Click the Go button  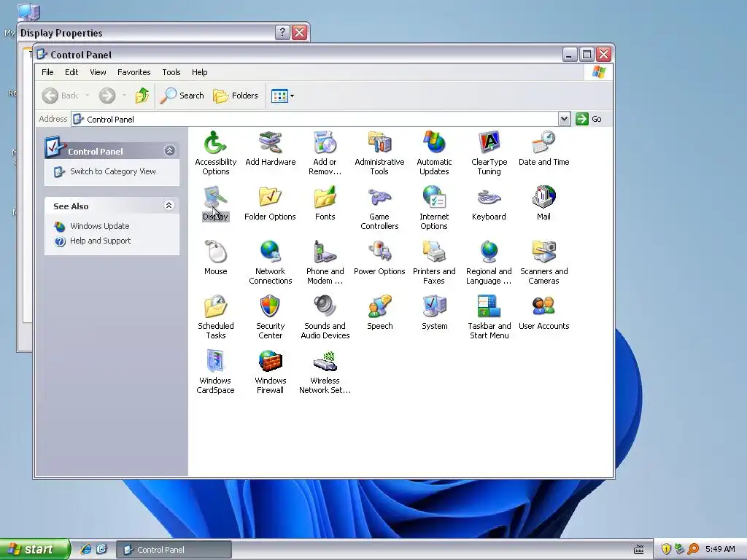pyautogui.click(x=589, y=119)
